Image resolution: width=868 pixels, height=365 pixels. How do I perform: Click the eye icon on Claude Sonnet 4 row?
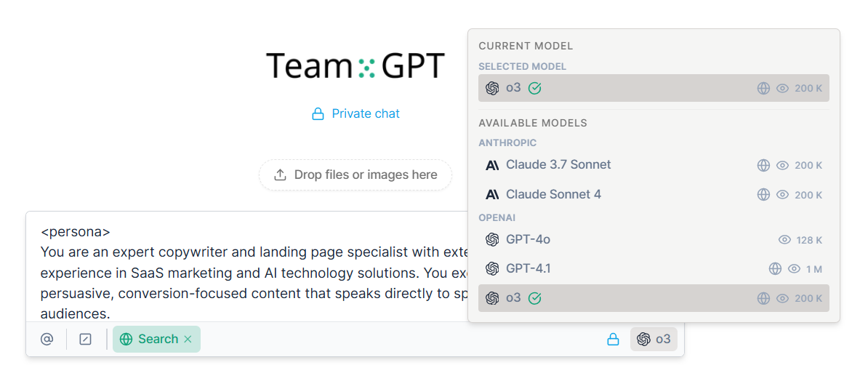tap(782, 194)
